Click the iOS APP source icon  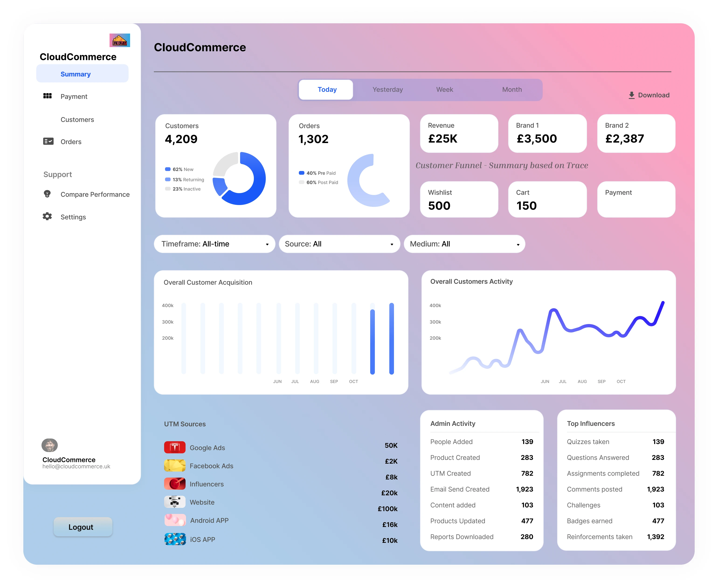(x=175, y=539)
